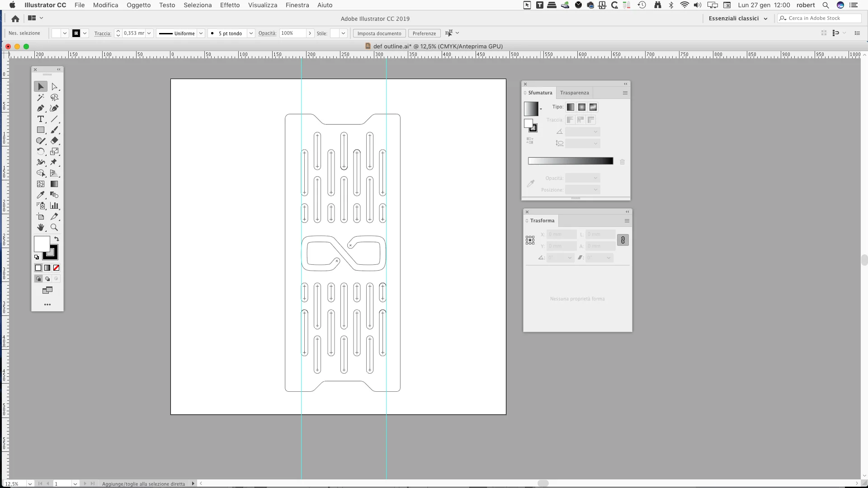Choose the Gradient tool in toolbox

(x=54, y=184)
